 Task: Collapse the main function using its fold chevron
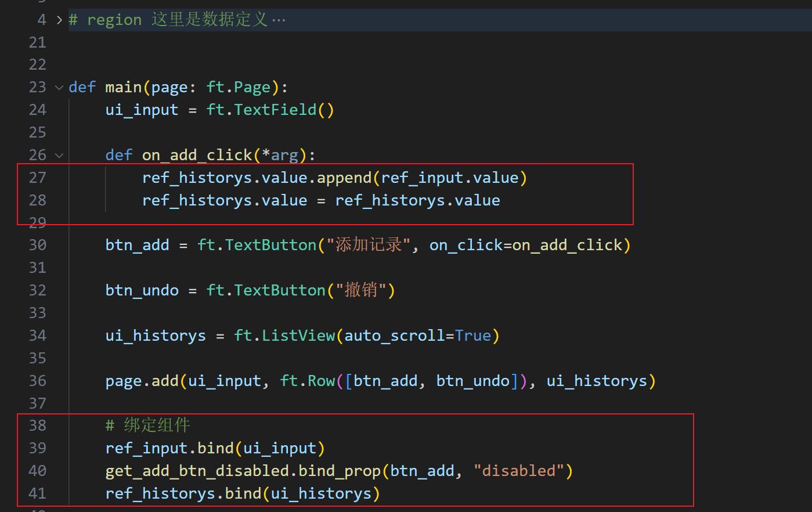point(59,86)
